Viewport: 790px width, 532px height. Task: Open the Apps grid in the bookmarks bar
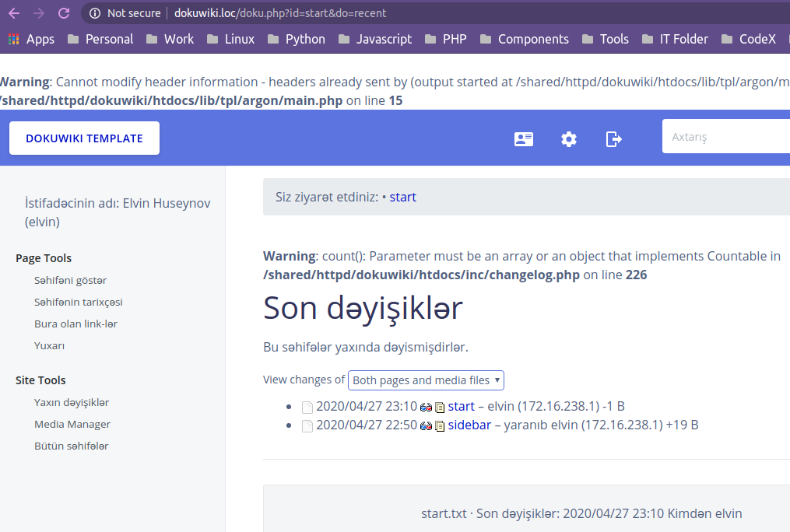click(31, 39)
